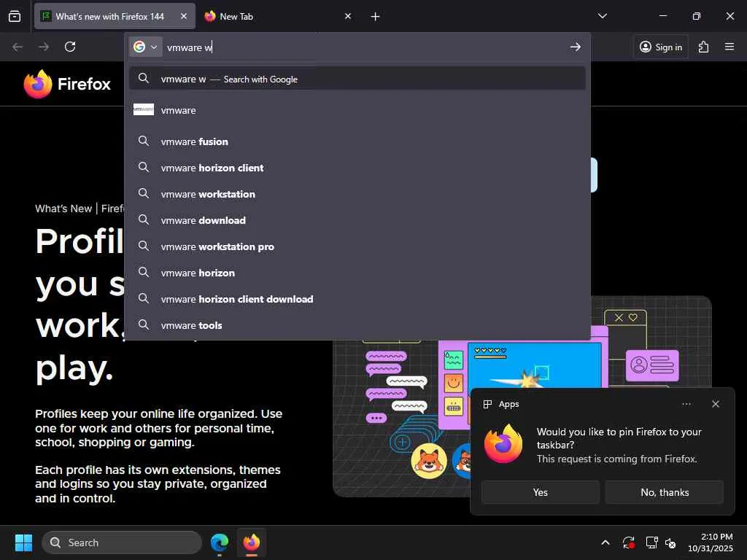Open the Firefox application menu
Viewport: 747px width, 560px height.
[729, 47]
